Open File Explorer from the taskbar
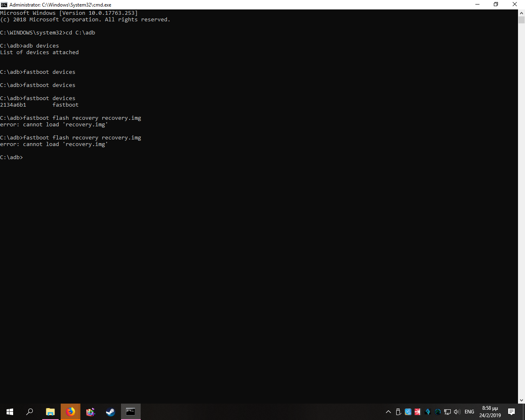The height and width of the screenshot is (420, 525). coord(50,412)
